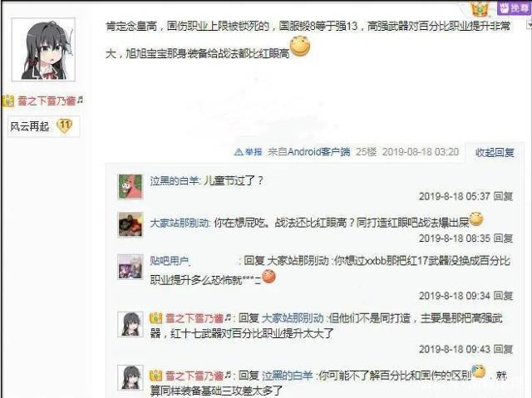
Task: Click crown badge in the 09:43 reply
Action: (x=155, y=318)
